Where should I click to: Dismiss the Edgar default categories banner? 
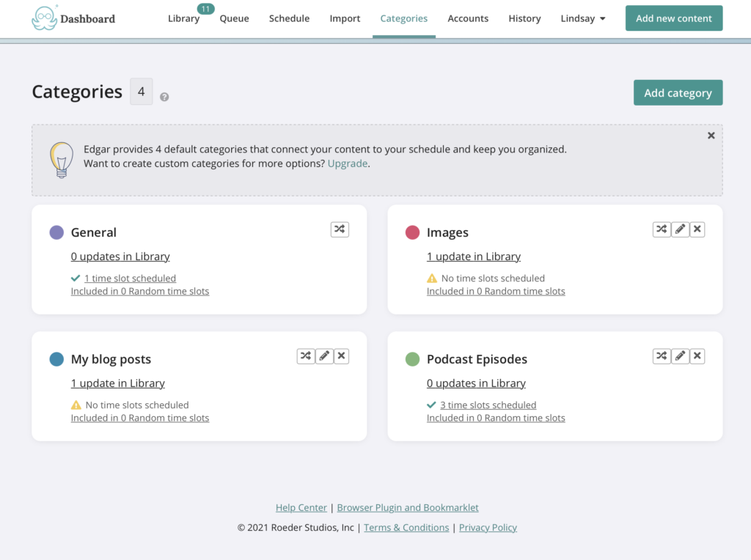click(x=711, y=135)
